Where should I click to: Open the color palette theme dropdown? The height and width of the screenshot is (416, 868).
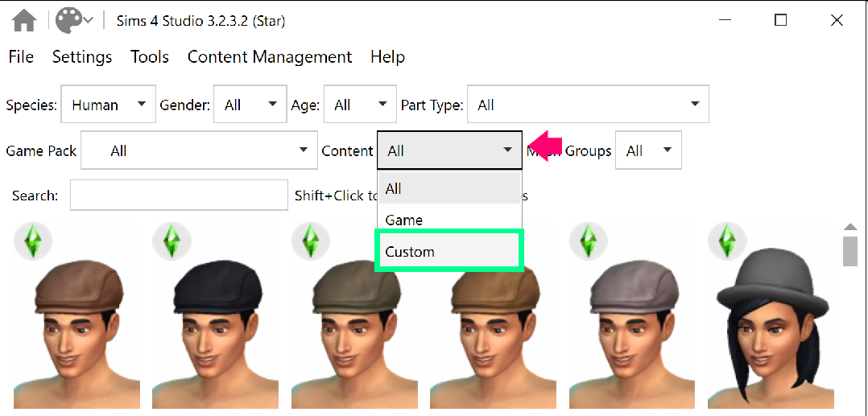coord(75,20)
